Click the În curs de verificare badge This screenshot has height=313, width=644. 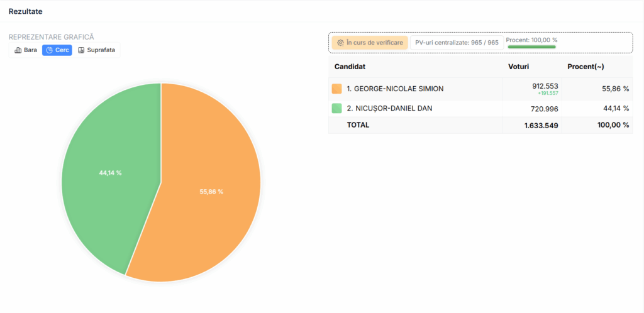(x=370, y=43)
